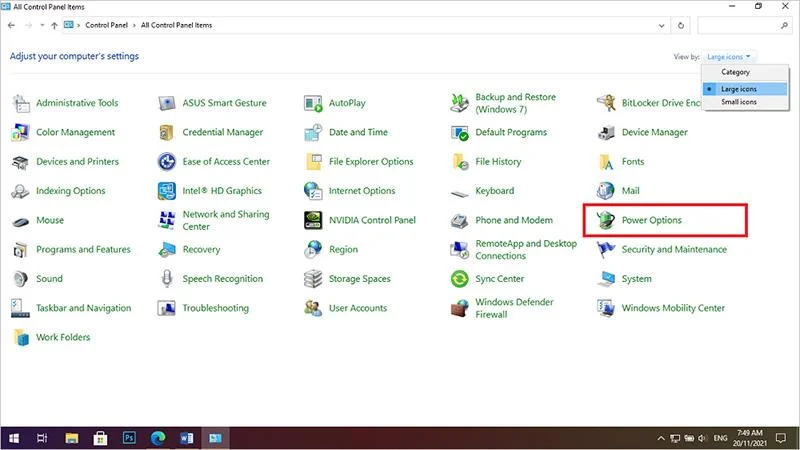This screenshot has height=450, width=800.
Task: Open Word from the taskbar
Action: point(186,438)
